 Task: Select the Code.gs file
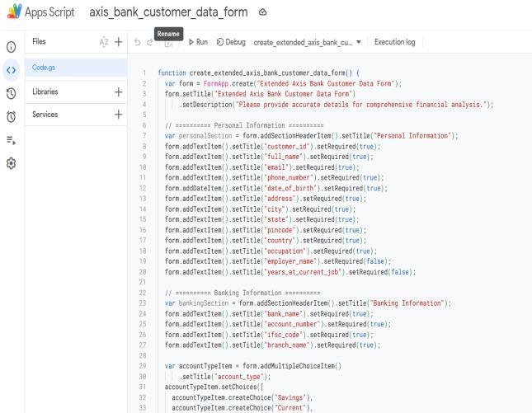[76, 68]
